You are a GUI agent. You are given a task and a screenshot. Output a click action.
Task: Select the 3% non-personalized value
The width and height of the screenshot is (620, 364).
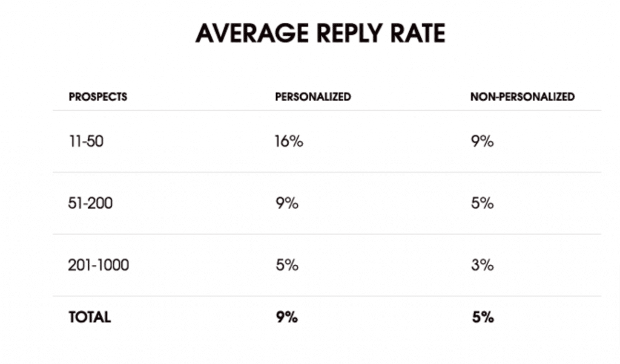tap(483, 265)
